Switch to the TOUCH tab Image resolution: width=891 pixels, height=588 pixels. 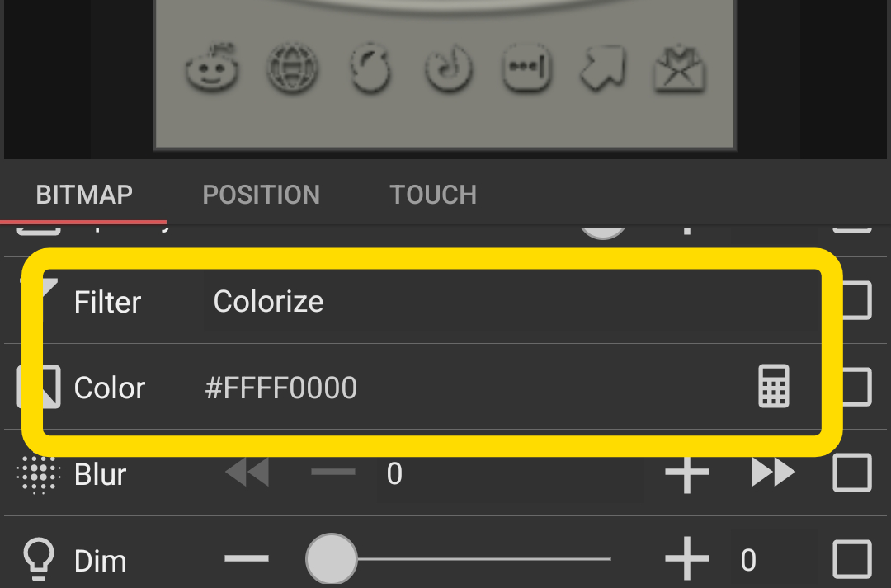[x=433, y=195]
